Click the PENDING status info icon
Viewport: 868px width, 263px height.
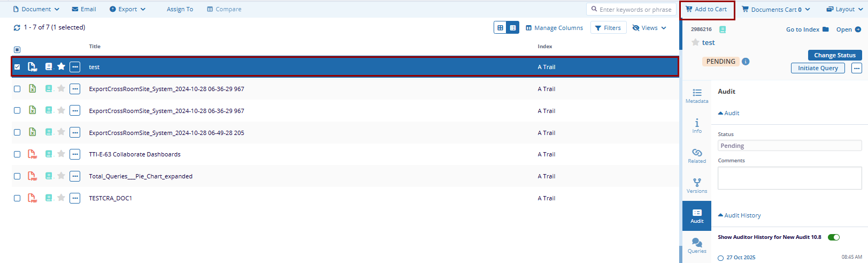click(x=746, y=62)
